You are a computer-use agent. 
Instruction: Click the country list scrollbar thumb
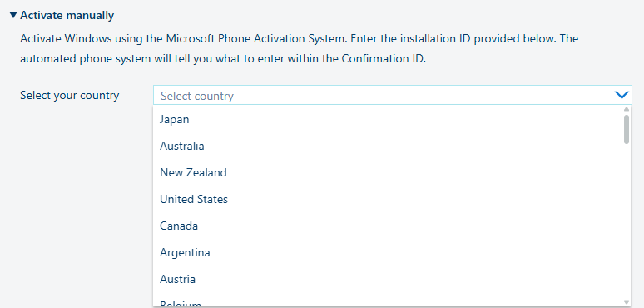627,129
